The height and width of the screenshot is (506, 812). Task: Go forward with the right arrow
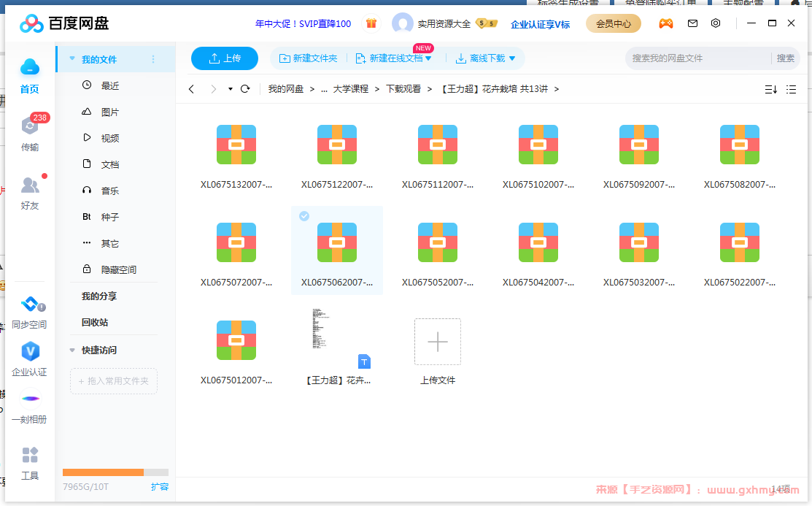(213, 89)
